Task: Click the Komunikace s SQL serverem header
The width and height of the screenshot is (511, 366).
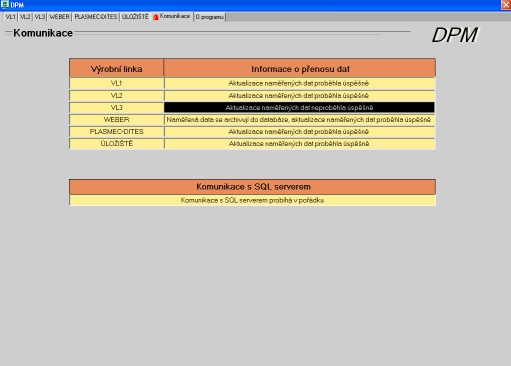Action: [252, 187]
